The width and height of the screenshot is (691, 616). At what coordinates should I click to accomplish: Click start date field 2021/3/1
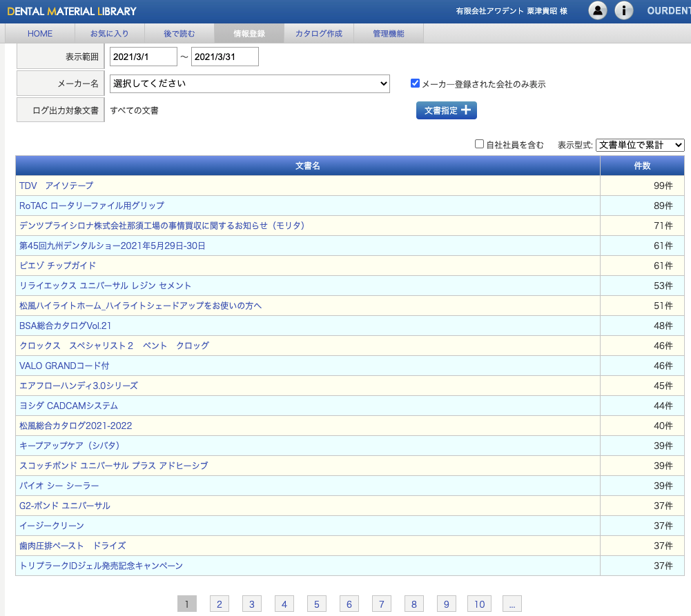[143, 57]
